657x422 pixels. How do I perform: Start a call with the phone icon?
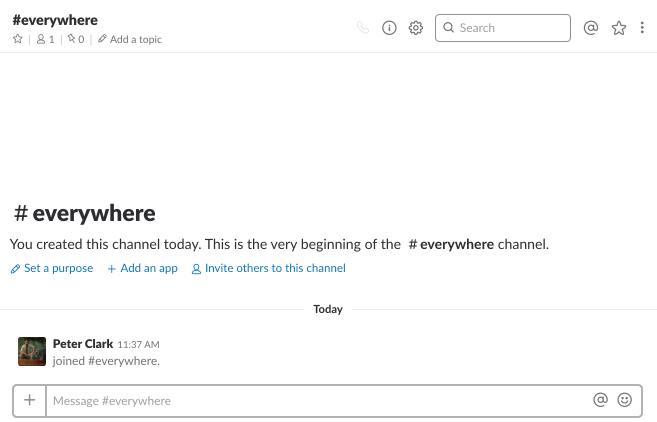[x=363, y=28]
